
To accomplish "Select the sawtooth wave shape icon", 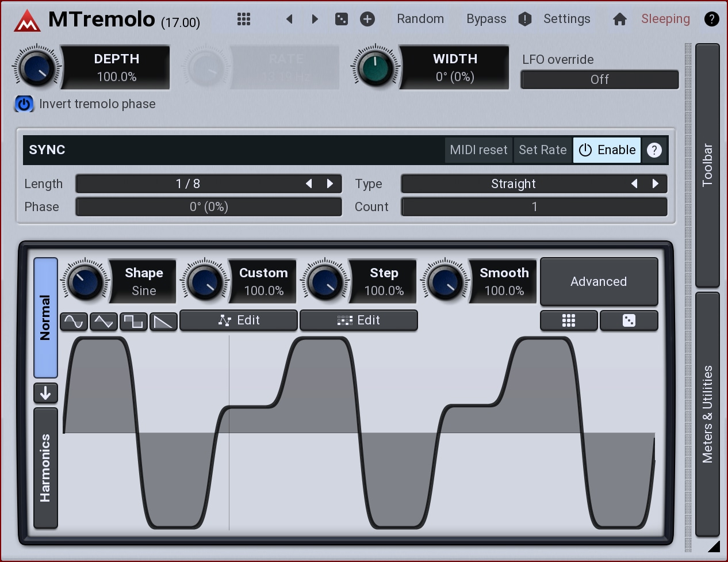I will pos(163,321).
